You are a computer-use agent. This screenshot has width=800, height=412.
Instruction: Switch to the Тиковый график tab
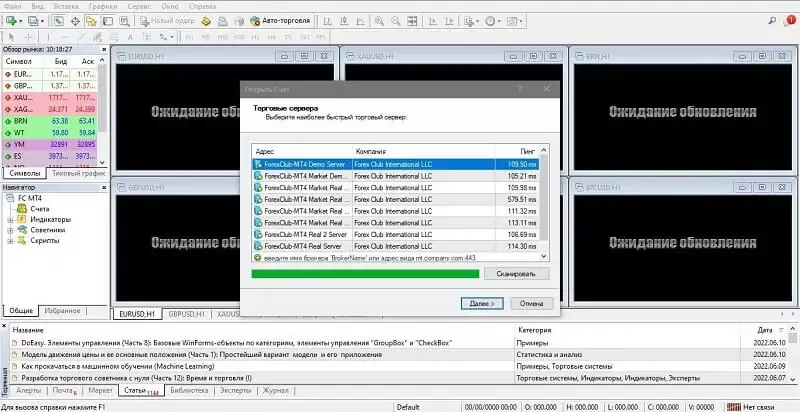point(78,173)
